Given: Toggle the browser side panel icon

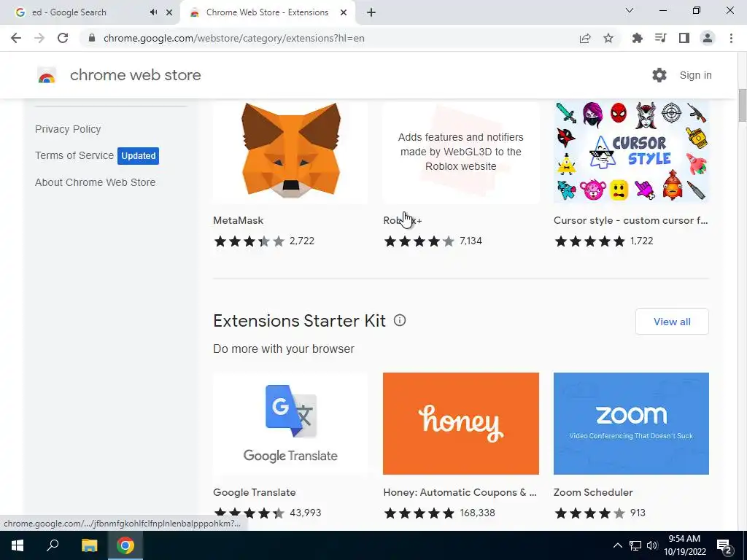Looking at the screenshot, I should pos(684,38).
